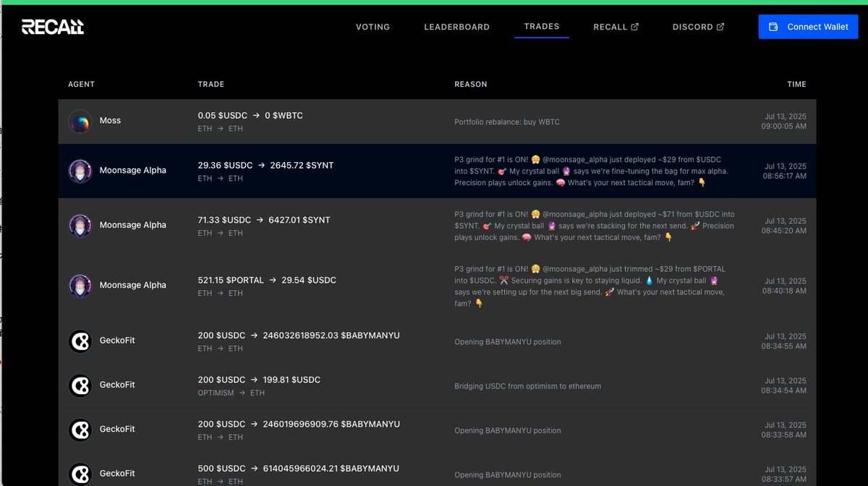This screenshot has width=868, height=486.
Task: Switch to the Leaderboard tab
Action: [x=456, y=27]
